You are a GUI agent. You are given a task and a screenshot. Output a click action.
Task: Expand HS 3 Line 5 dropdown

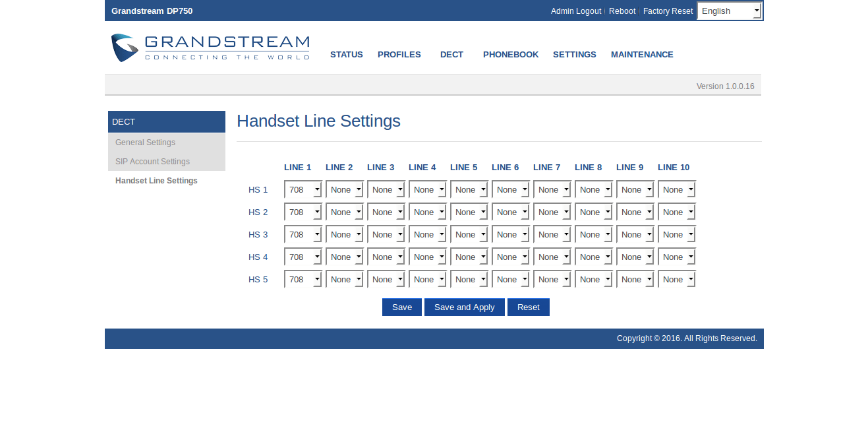click(469, 235)
